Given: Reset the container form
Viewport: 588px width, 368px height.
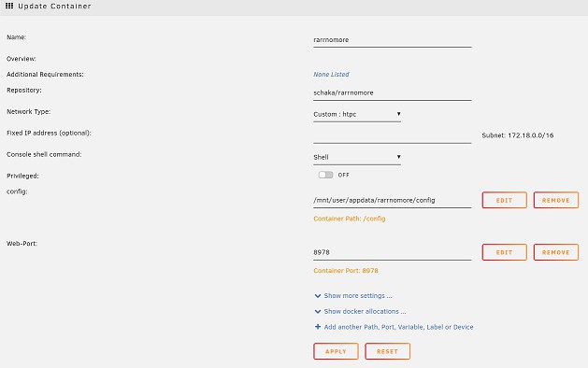Looking at the screenshot, I should point(387,351).
